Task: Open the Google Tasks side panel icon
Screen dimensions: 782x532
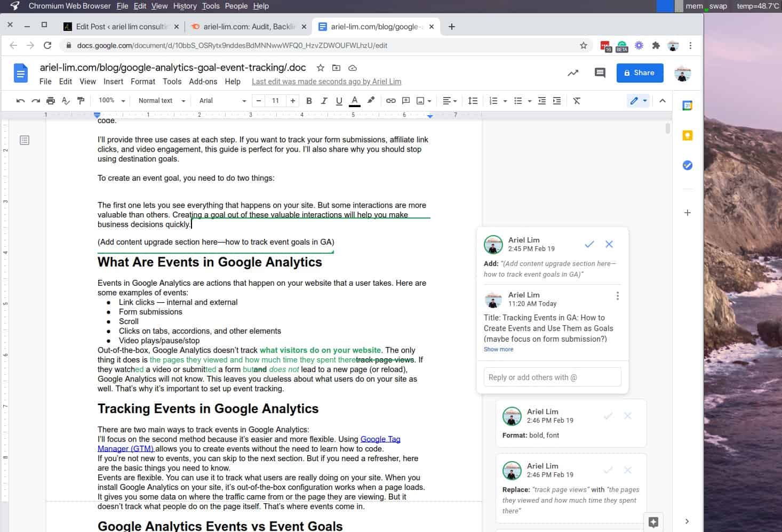Action: [x=688, y=165]
